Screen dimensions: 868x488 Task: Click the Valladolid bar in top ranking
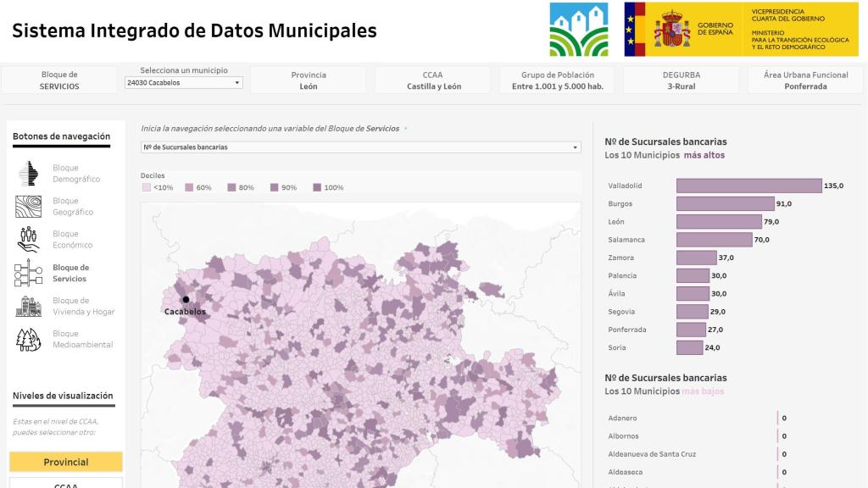748,186
